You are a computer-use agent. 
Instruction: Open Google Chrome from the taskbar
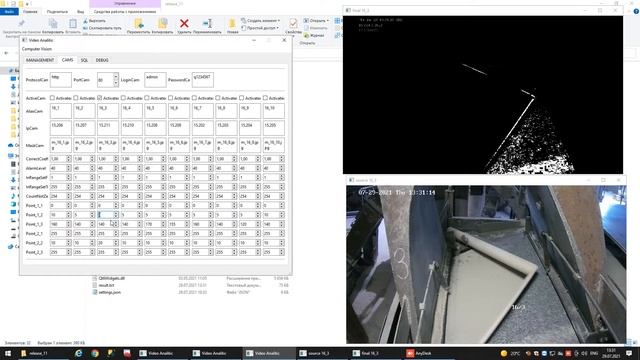[95, 353]
